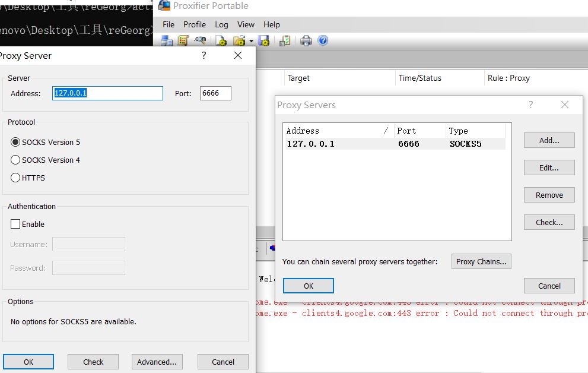Close the Proxy Servers dialog

pos(565,105)
